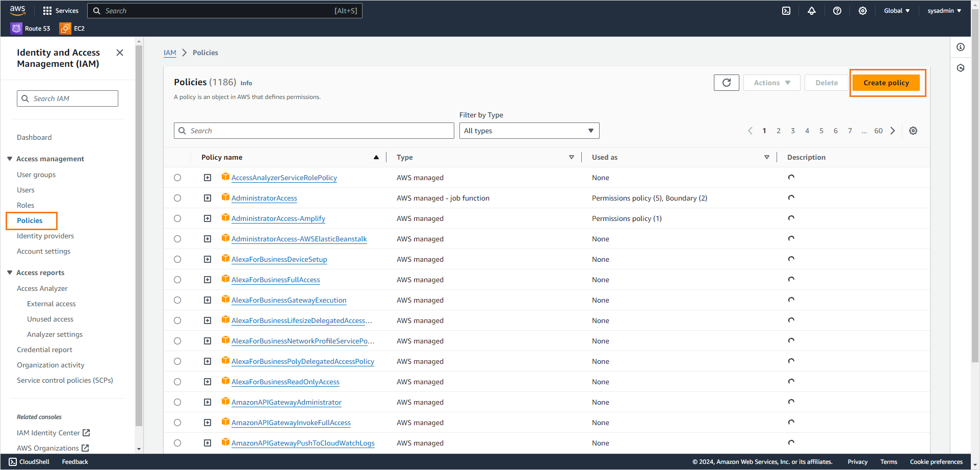Sort by Policy name ascending arrow

376,157
